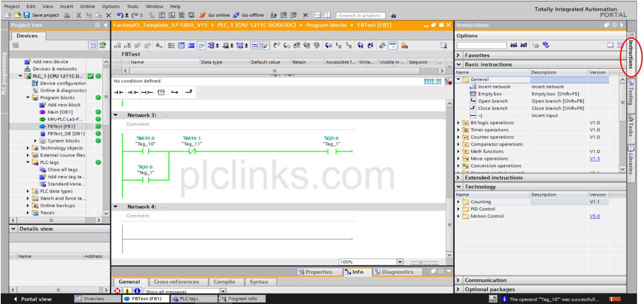The height and width of the screenshot is (304, 644).
Task: Click the warning filter icon in Info panel
Action: [x=127, y=291]
